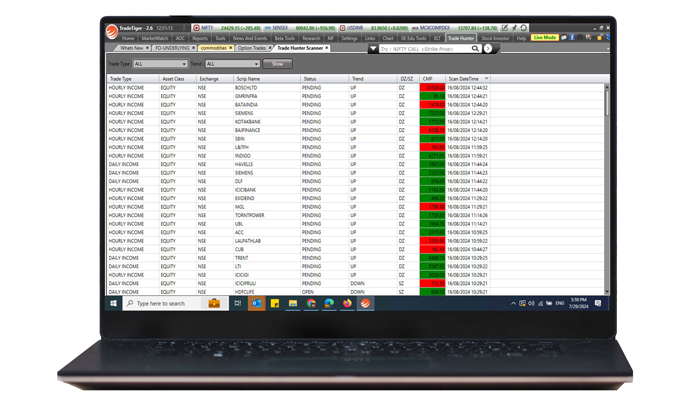Image resolution: width=700 pixels, height=402 pixels.
Task: Click the Facebook icon in the header
Action: click(571, 38)
